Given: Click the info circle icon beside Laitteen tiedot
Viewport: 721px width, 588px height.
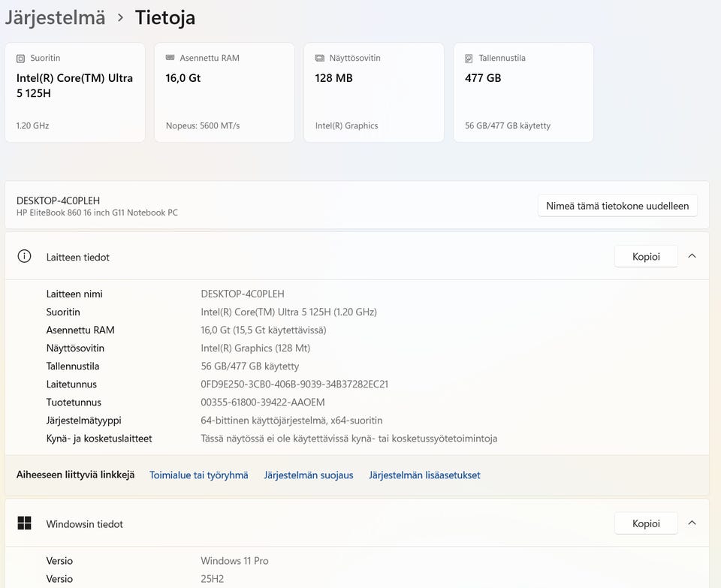Looking at the screenshot, I should [24, 256].
